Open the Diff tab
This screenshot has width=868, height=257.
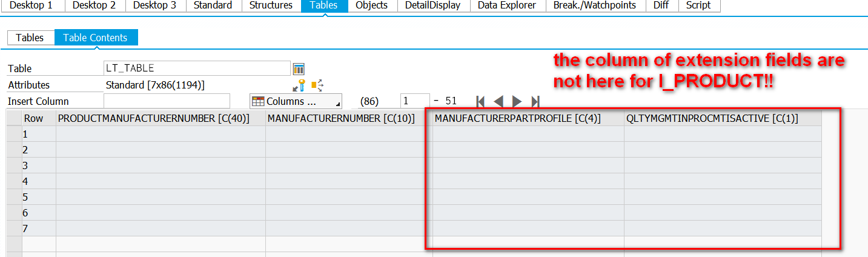click(x=661, y=5)
